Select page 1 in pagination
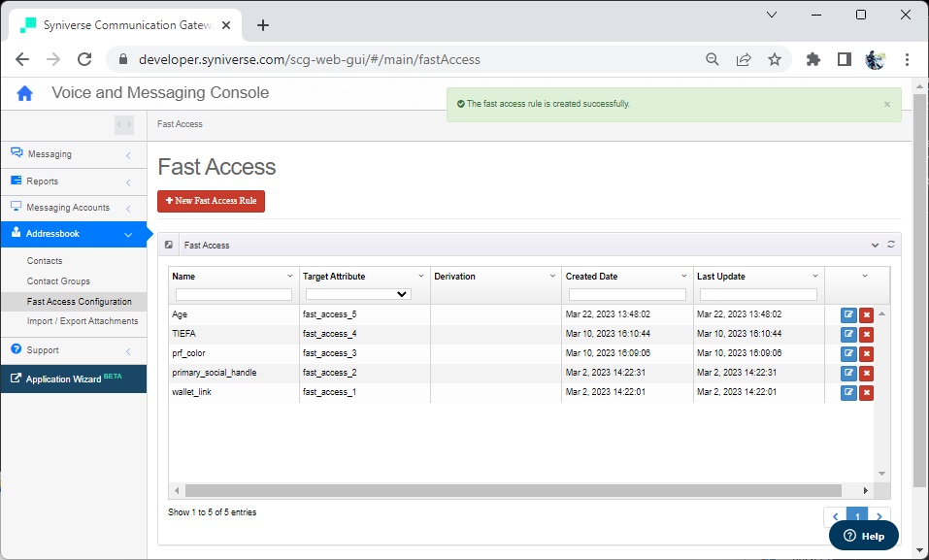 [857, 516]
